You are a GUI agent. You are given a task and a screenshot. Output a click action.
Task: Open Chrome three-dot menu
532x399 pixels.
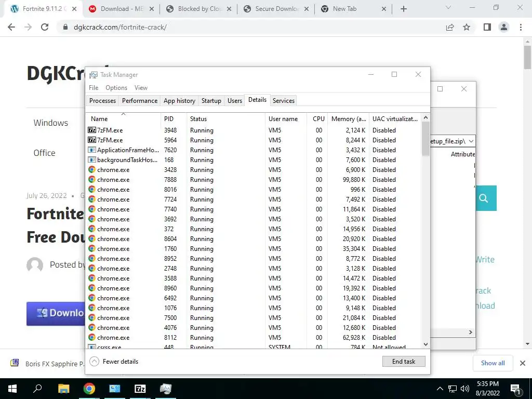521,27
